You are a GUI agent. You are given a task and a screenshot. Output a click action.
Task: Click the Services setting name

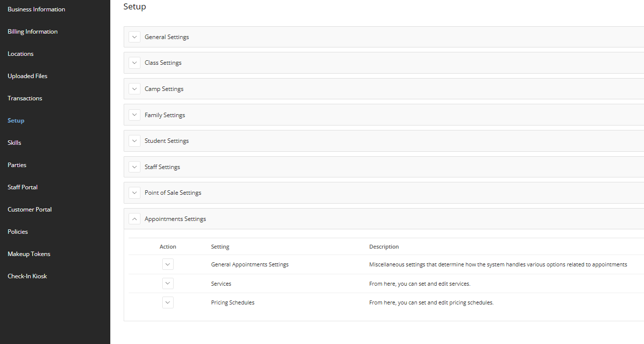click(x=221, y=284)
